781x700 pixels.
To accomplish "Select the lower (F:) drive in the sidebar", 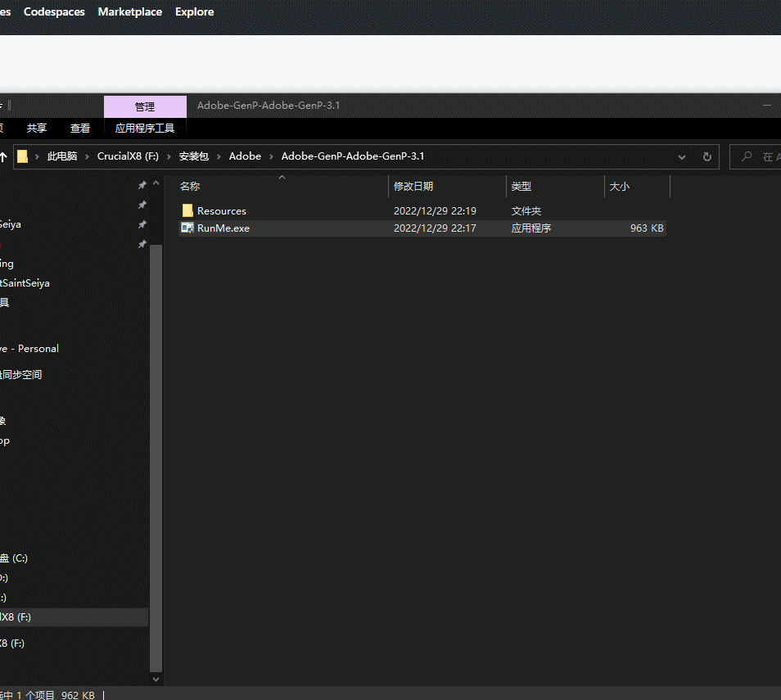I will pos(12,644).
